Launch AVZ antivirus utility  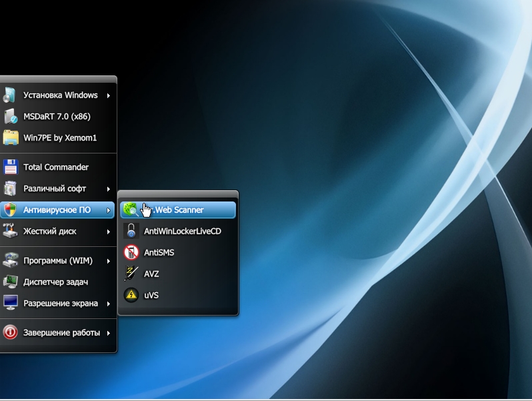coord(151,274)
